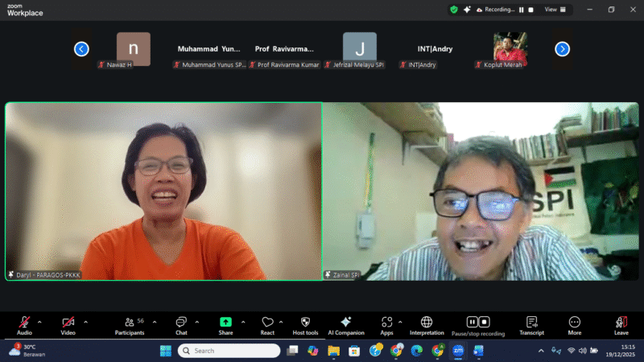The height and width of the screenshot is (362, 644).
Task: Unmute the microphone with Audio button
Action: click(x=25, y=323)
